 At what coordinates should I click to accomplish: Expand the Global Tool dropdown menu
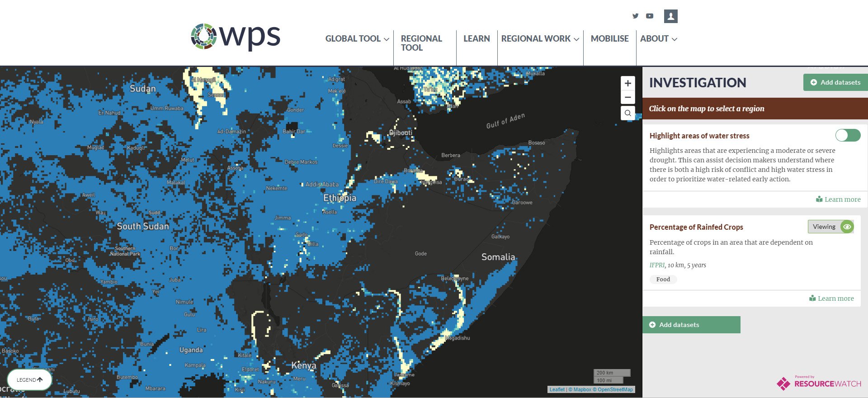(357, 39)
